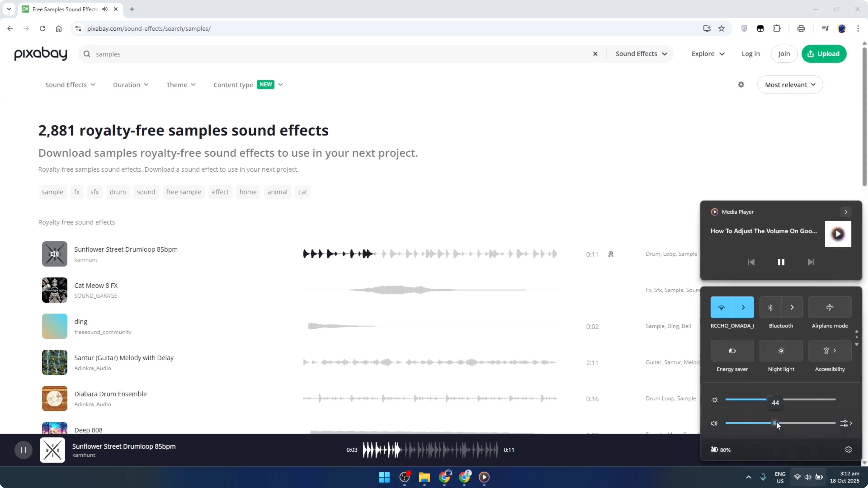Open the filter settings gear

tap(741, 85)
